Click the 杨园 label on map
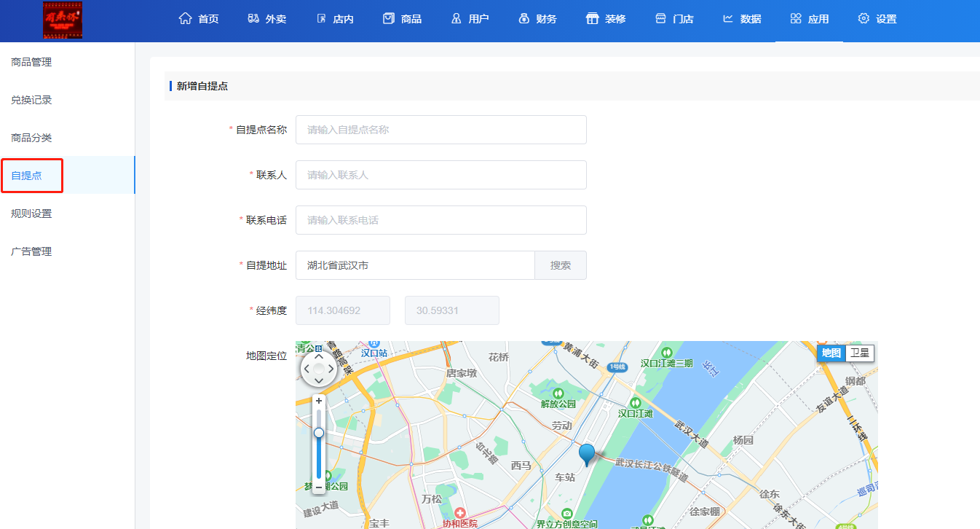The width and height of the screenshot is (980, 529). pos(743,440)
